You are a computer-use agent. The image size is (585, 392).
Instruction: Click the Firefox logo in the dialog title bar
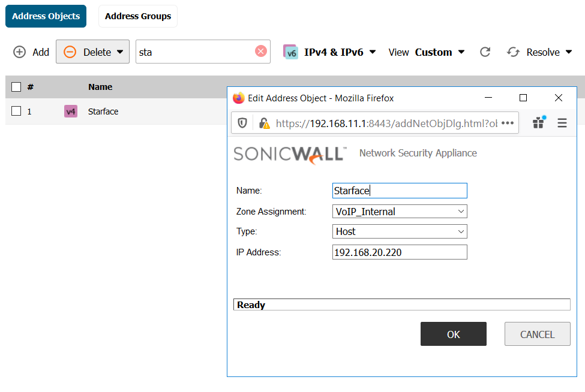click(238, 98)
